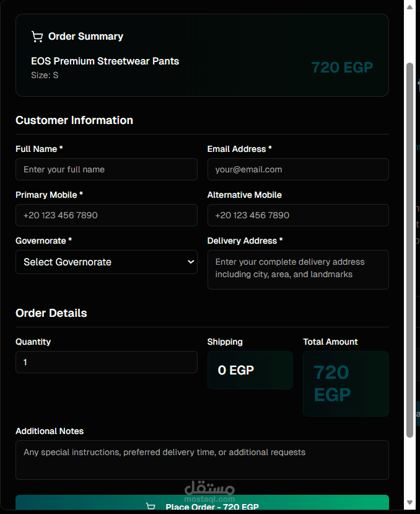The image size is (420, 514).
Task: Click the scrollbar up arrow
Action: (x=409, y=7)
